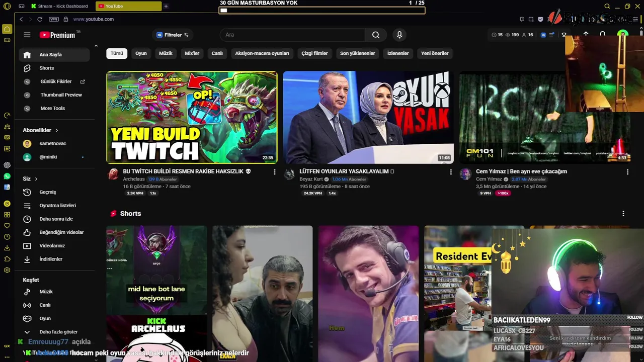Open Oynatma listeleri playlists
The width and height of the screenshot is (644, 362).
point(54,206)
